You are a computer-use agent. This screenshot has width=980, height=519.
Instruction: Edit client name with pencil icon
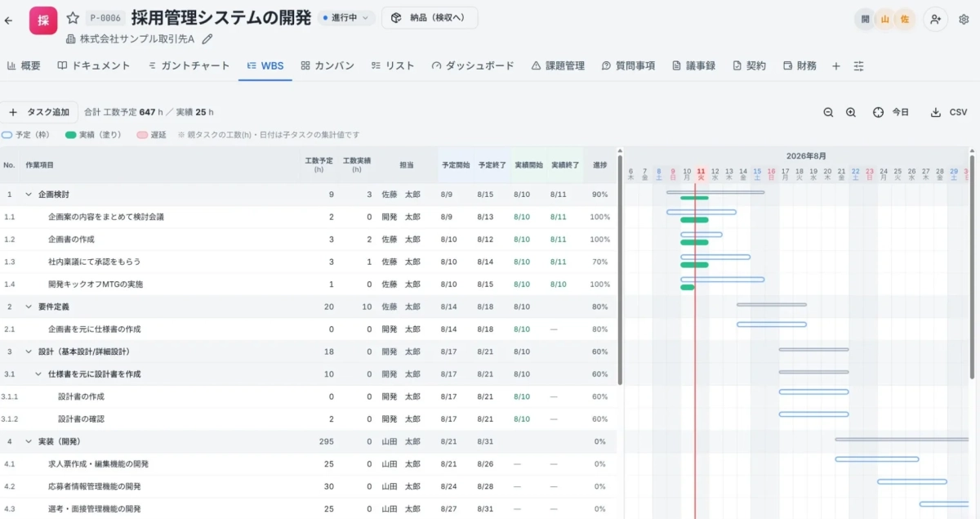(207, 38)
